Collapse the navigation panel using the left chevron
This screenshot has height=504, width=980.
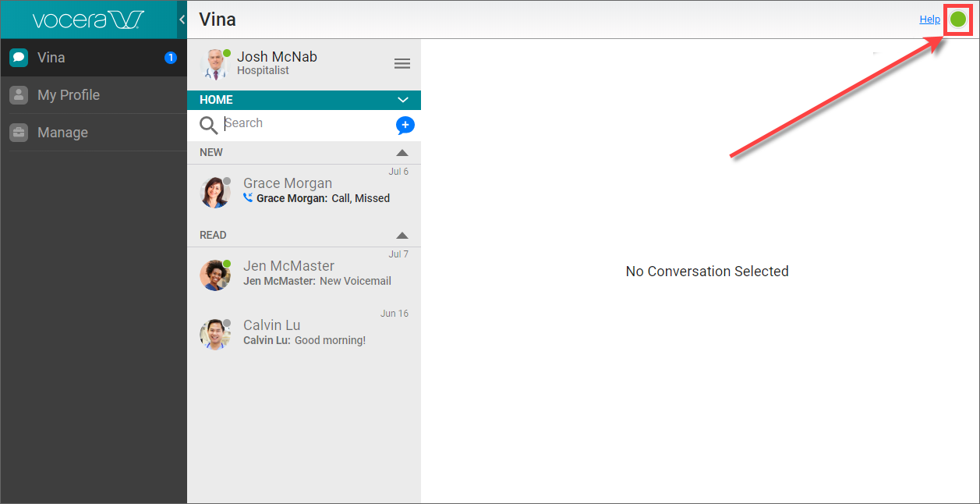(182, 18)
